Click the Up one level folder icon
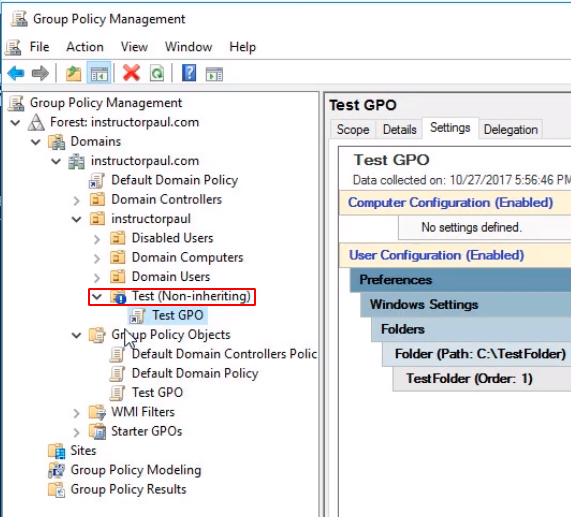 pyautogui.click(x=74, y=73)
